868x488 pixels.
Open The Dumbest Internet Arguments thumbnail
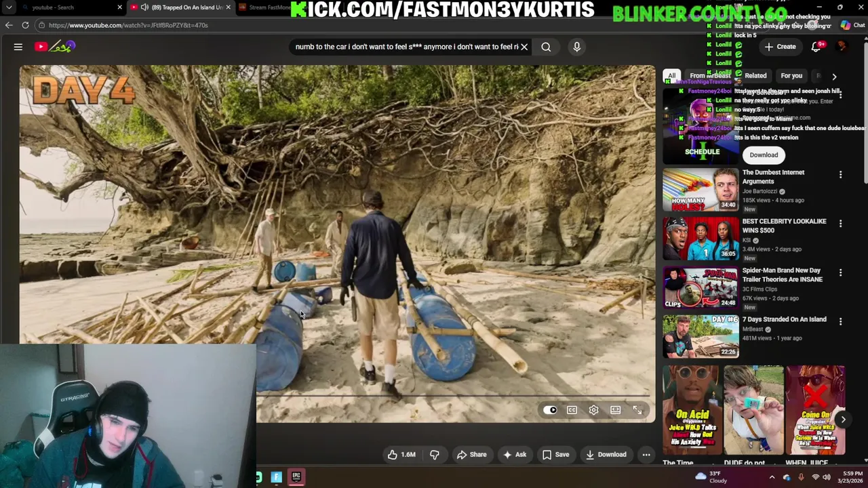[701, 189]
